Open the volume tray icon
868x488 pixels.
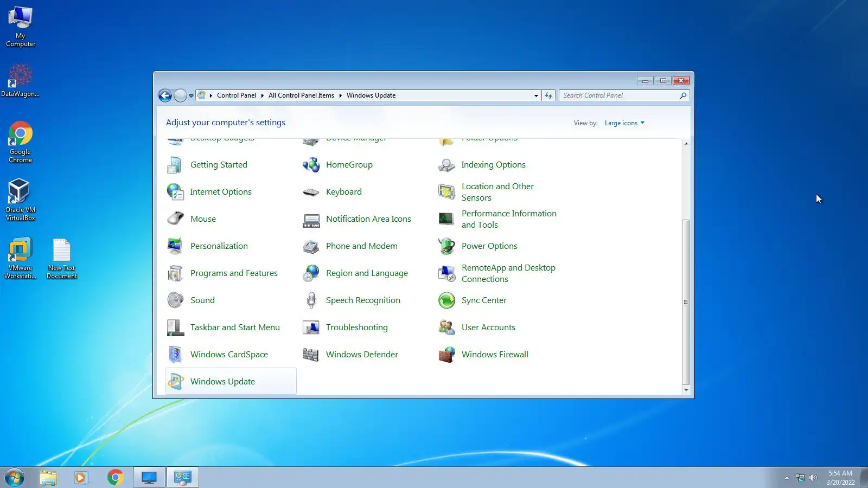(x=813, y=478)
